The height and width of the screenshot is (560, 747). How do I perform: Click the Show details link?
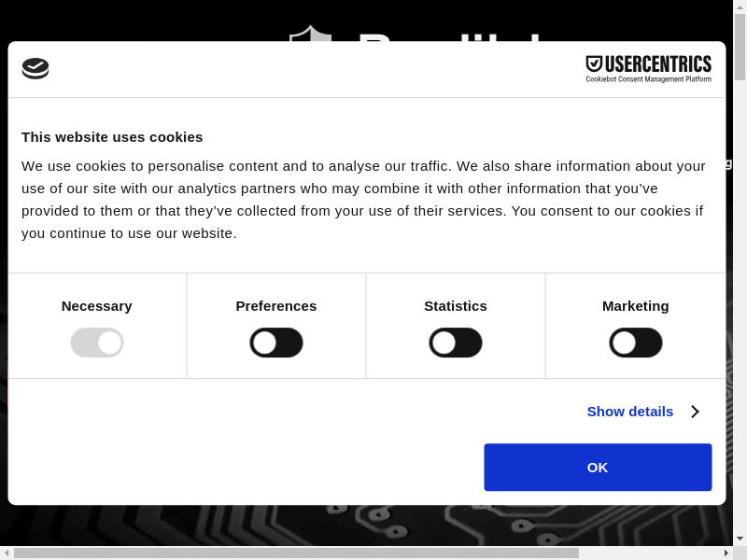[x=630, y=412]
